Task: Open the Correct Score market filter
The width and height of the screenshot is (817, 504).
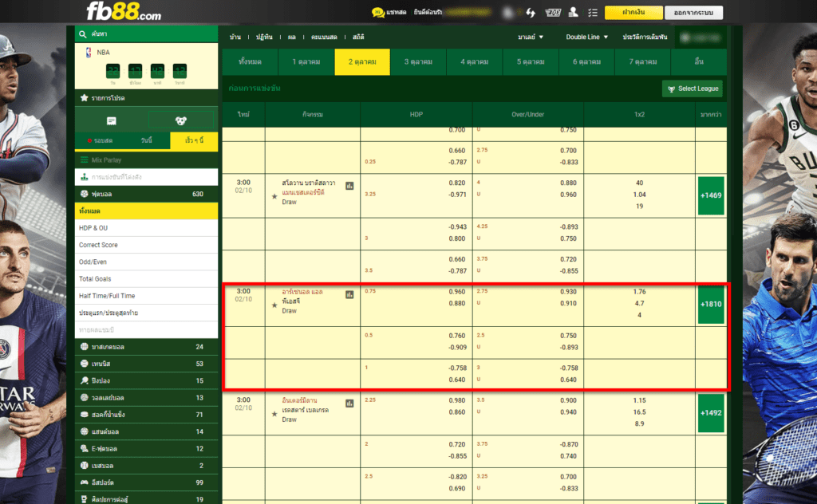Action: click(147, 245)
